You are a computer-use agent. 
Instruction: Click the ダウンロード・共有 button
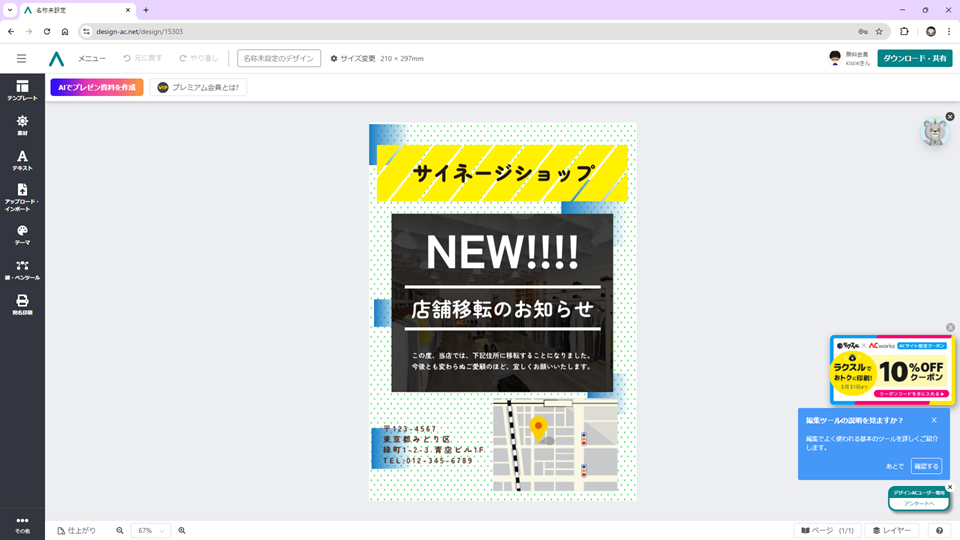pos(914,59)
